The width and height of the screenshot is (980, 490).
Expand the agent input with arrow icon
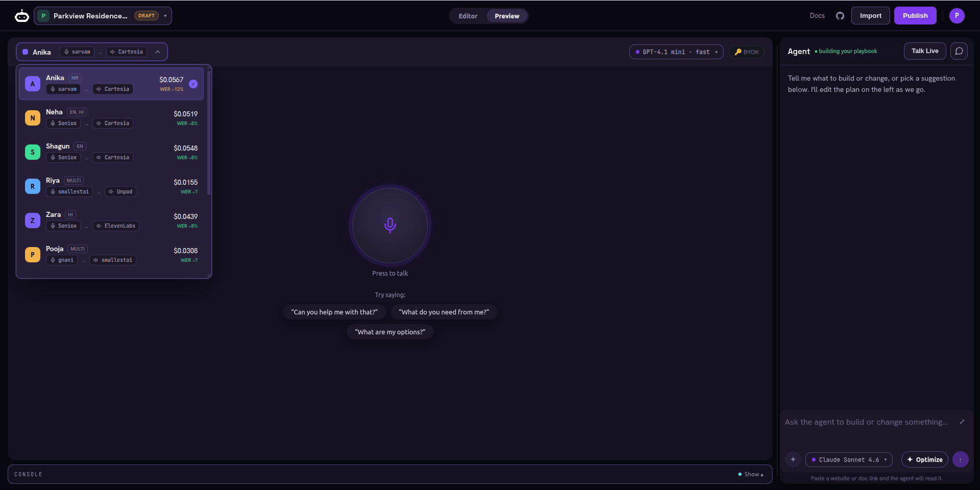(x=962, y=422)
